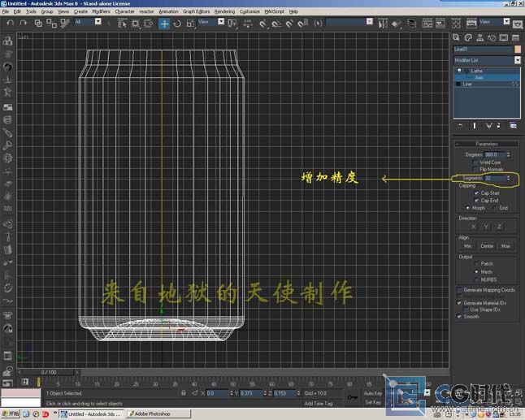Uncheck the Cap Start checkbox
This screenshot has height=420, width=525.
(x=476, y=193)
